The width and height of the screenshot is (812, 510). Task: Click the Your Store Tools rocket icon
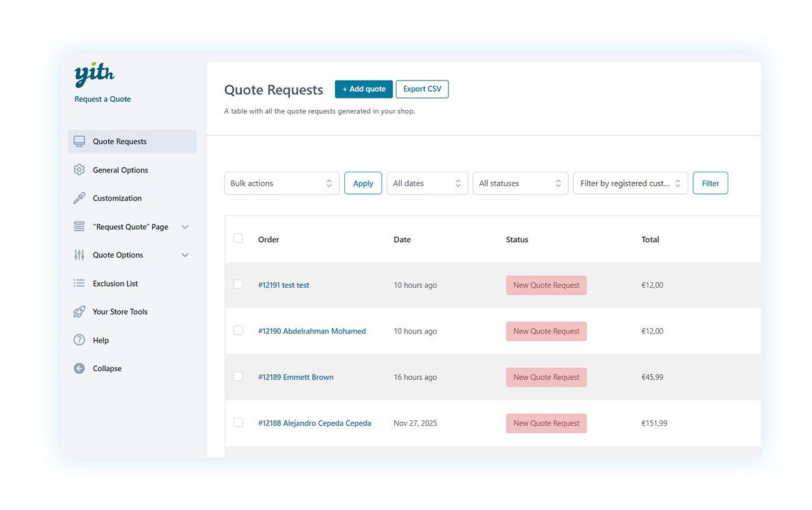point(79,312)
